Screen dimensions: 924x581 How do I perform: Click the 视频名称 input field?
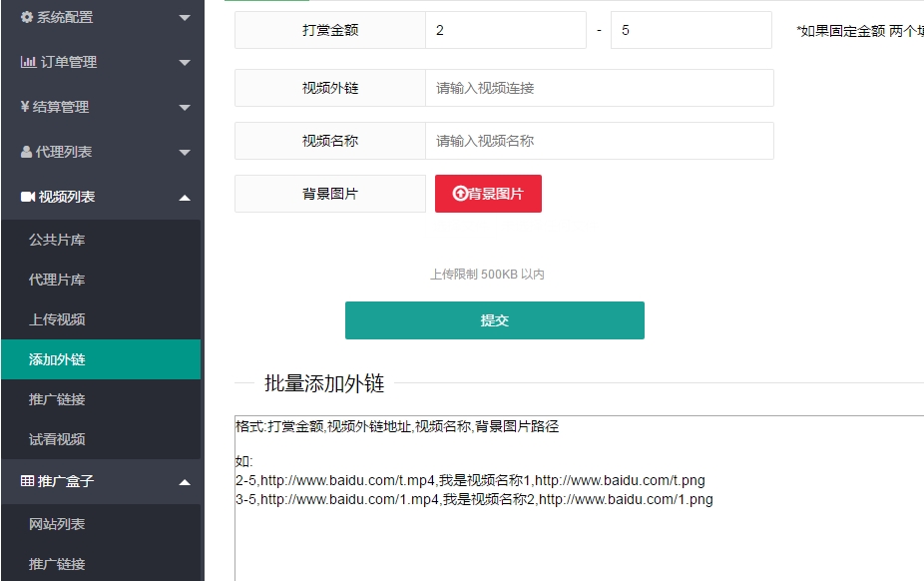[x=599, y=142]
